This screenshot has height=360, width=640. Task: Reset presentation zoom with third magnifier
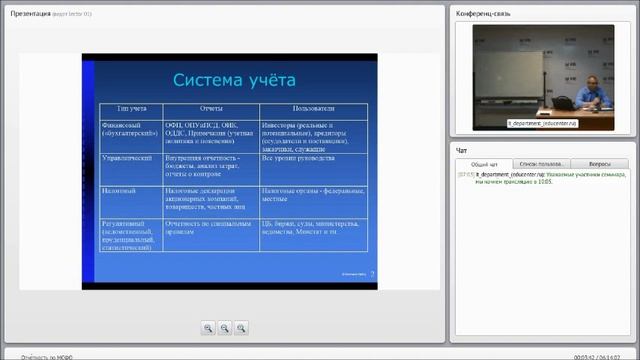point(241,328)
